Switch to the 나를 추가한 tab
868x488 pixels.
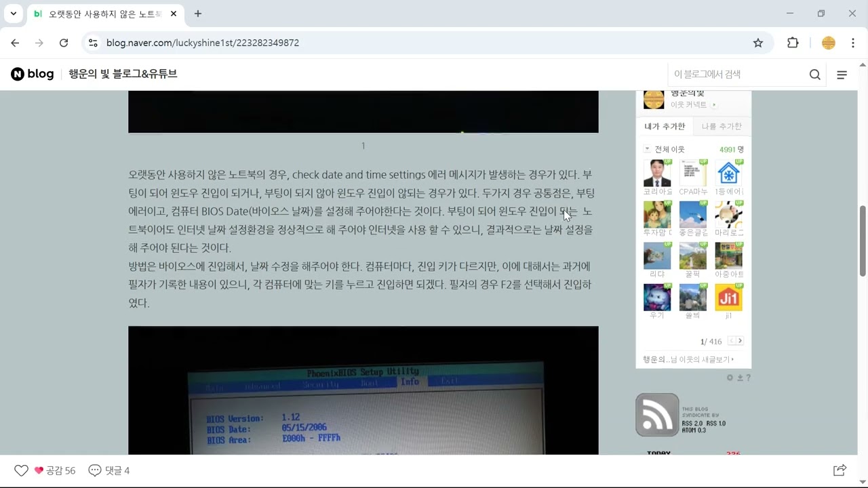(722, 126)
